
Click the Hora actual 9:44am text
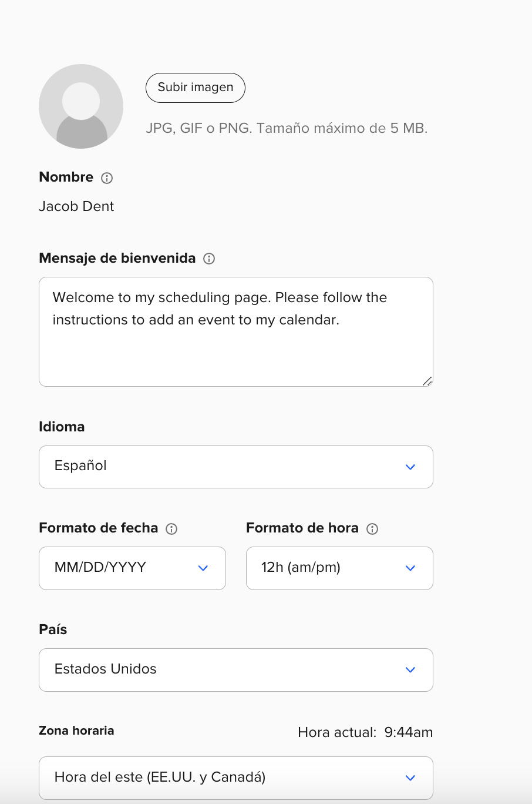365,732
